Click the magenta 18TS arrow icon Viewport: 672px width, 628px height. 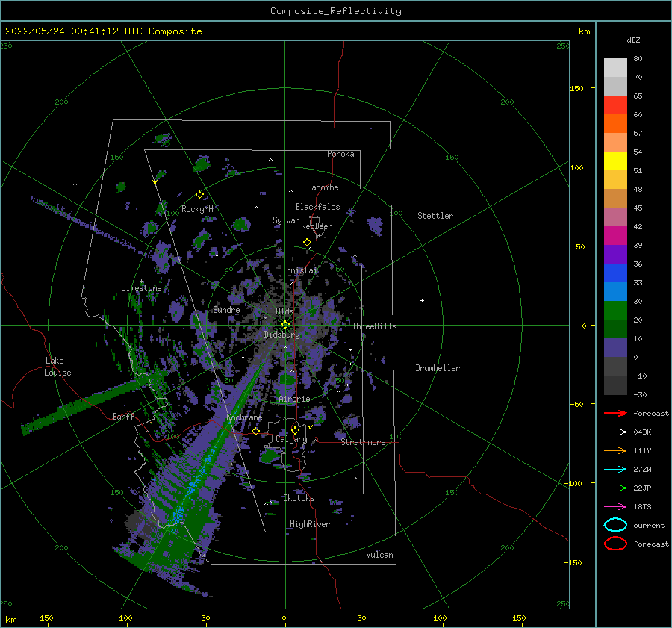[x=615, y=507]
